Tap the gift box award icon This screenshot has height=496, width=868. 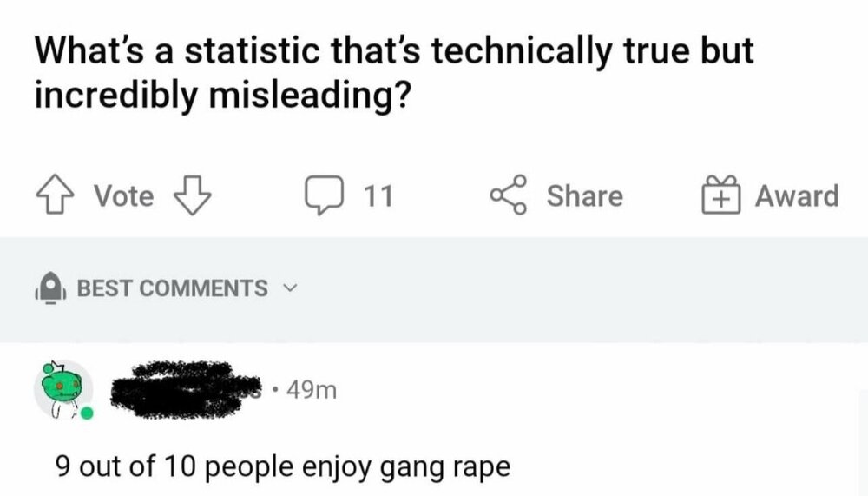click(719, 195)
